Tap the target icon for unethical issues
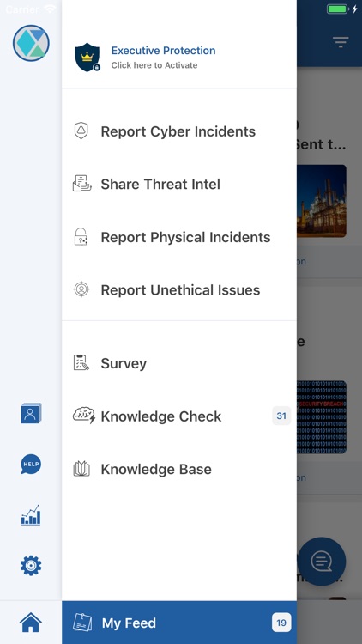The height and width of the screenshot is (644, 362). (x=81, y=289)
